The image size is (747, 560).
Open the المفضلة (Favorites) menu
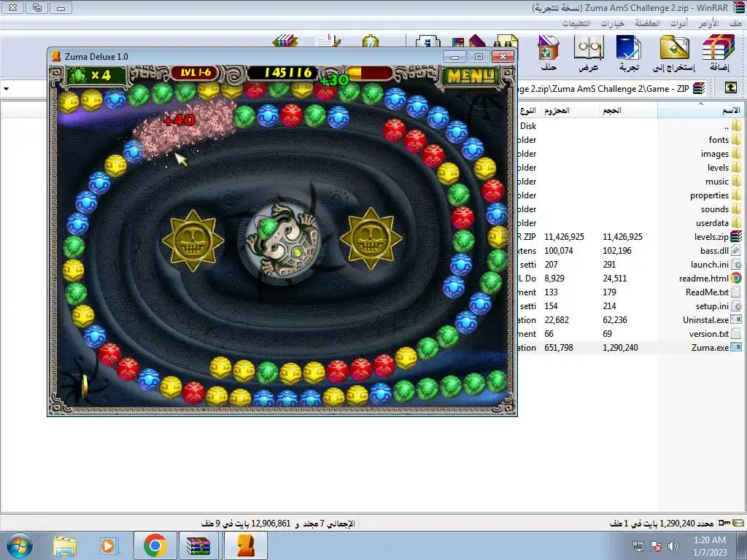coord(647,23)
